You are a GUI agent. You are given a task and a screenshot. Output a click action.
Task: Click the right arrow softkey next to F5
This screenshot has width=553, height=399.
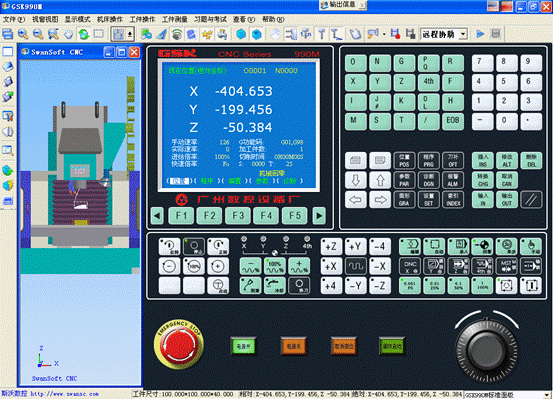click(319, 216)
